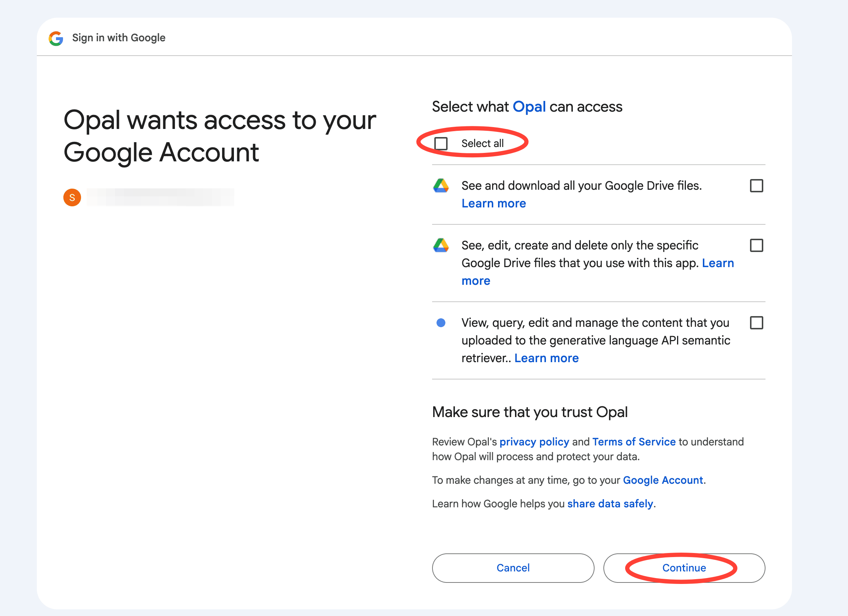Tick checkbox for specific Drive files access
Screen dimensions: 848x616
pyautogui.click(x=756, y=245)
